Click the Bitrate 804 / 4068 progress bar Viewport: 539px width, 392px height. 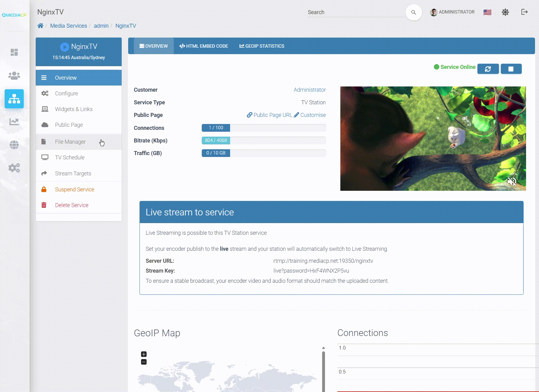pos(264,140)
